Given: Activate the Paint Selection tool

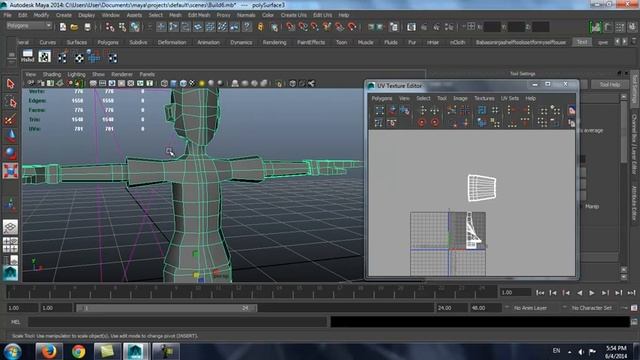Looking at the screenshot, I should 11,119.
